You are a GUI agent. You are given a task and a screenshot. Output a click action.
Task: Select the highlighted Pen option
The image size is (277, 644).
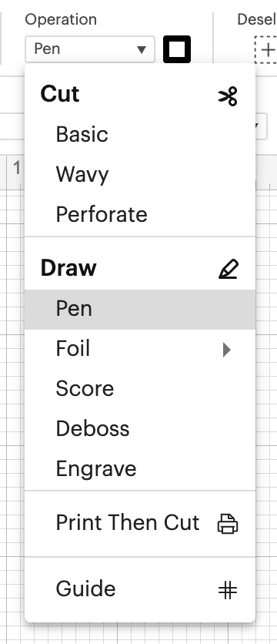pyautogui.click(x=140, y=309)
